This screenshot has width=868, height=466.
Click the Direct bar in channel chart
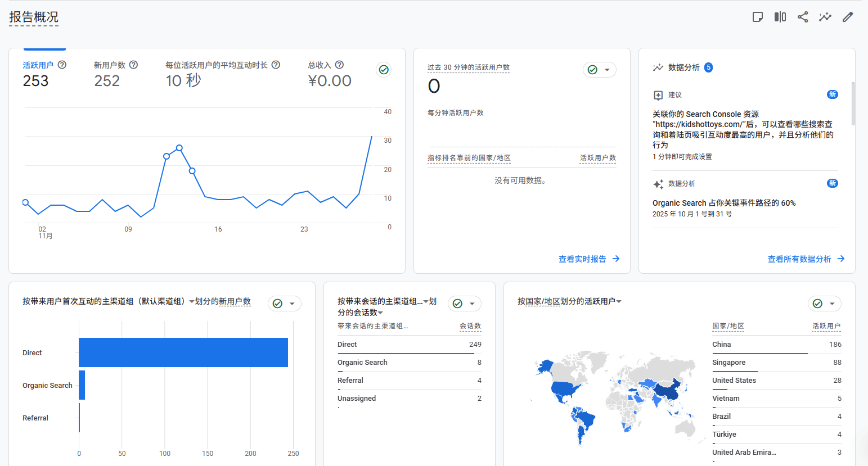[x=183, y=352]
